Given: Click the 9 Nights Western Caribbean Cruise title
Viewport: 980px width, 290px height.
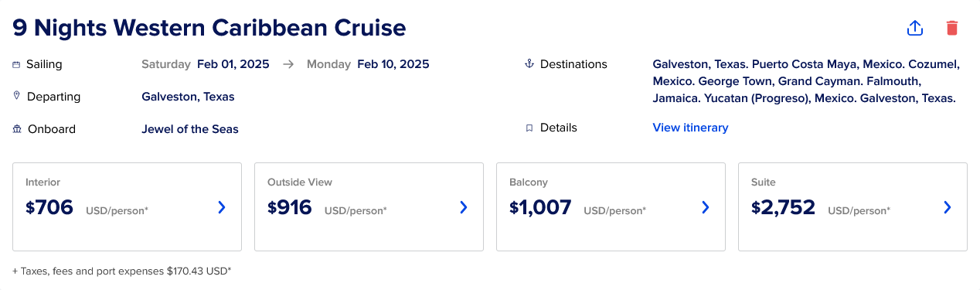Looking at the screenshot, I should 209,29.
